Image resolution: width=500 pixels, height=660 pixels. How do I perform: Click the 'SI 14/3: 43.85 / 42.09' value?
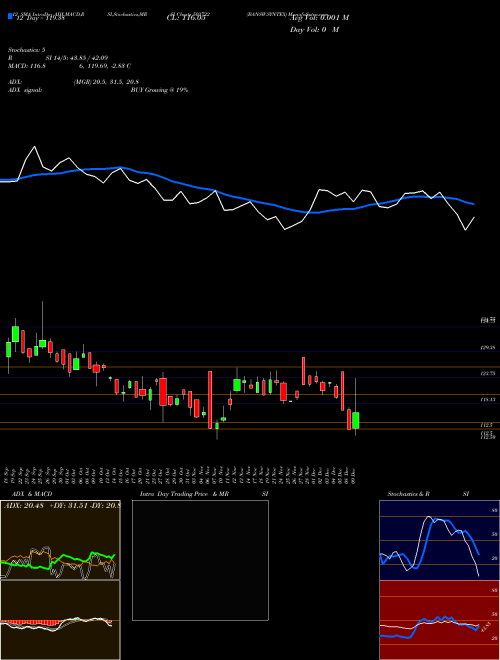(77, 58)
